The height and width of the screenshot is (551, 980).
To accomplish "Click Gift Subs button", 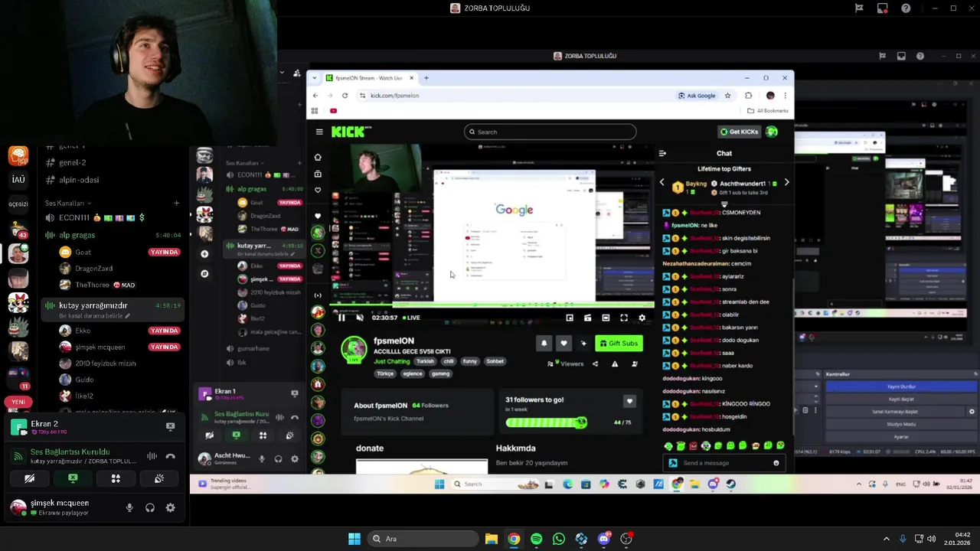I will pos(619,344).
